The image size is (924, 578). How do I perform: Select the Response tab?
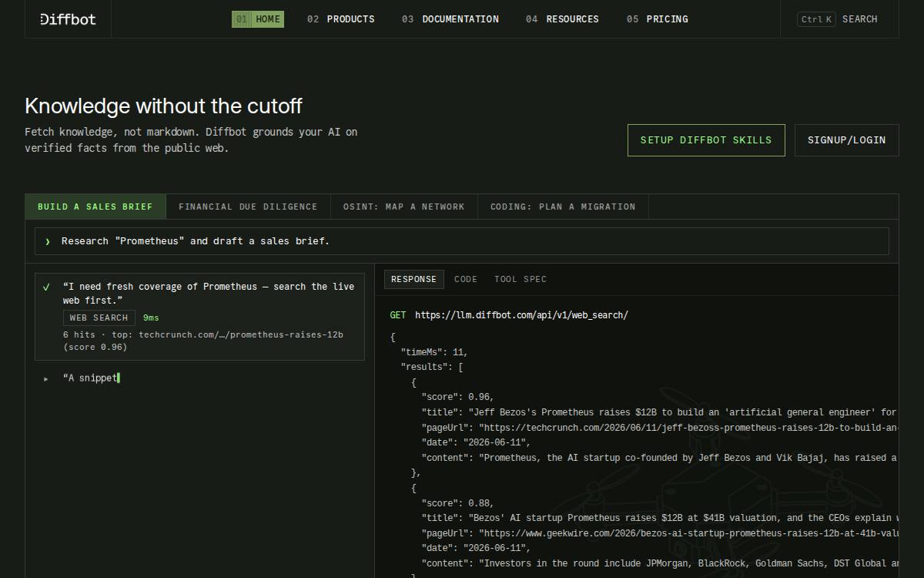413,279
